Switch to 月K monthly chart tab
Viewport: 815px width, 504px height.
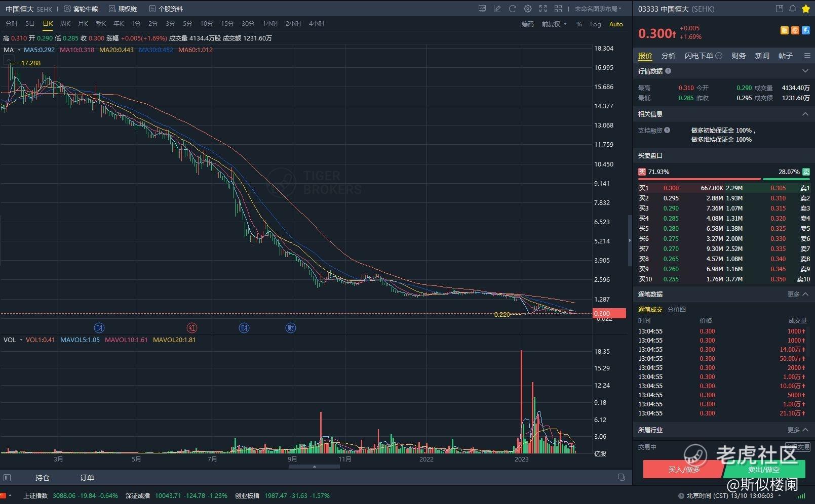click(83, 24)
